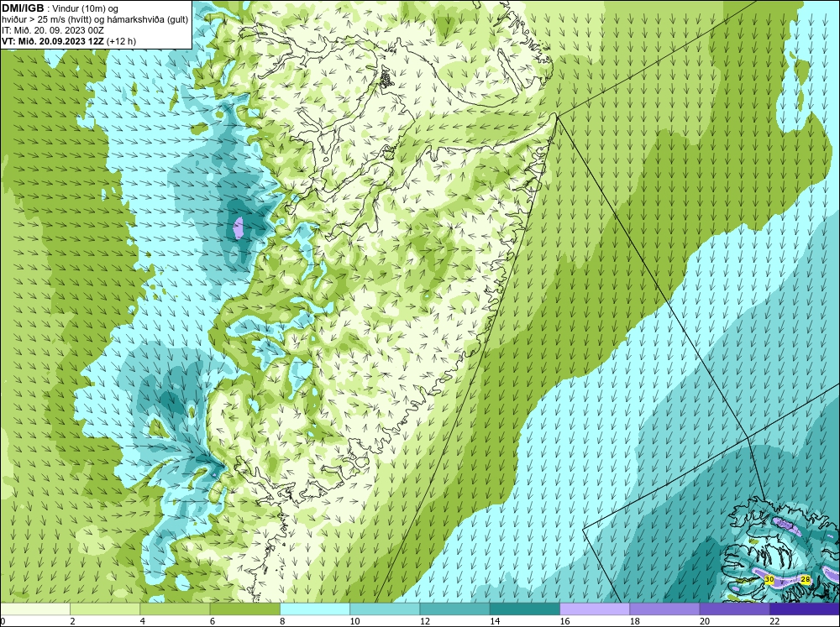Screen dimensions: 840x627
Task: Choose the teal 12–14 m/s legend swatch
Action: tap(454, 609)
